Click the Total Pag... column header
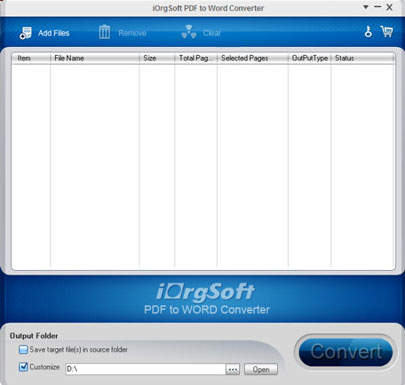The image size is (405, 385). pos(196,58)
